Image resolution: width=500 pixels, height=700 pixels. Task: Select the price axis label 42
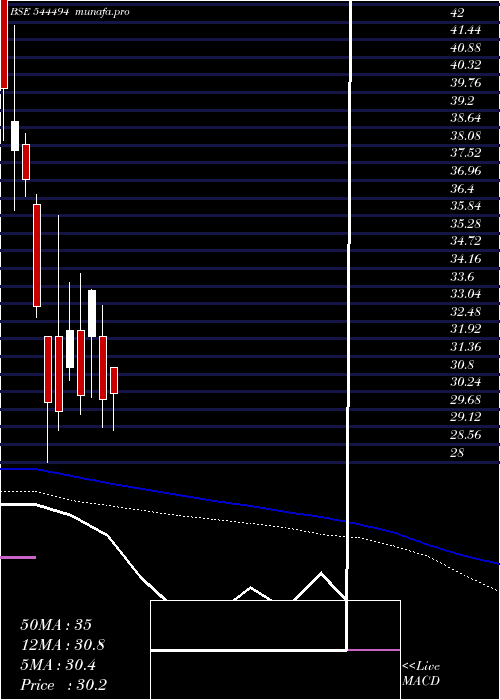457,13
